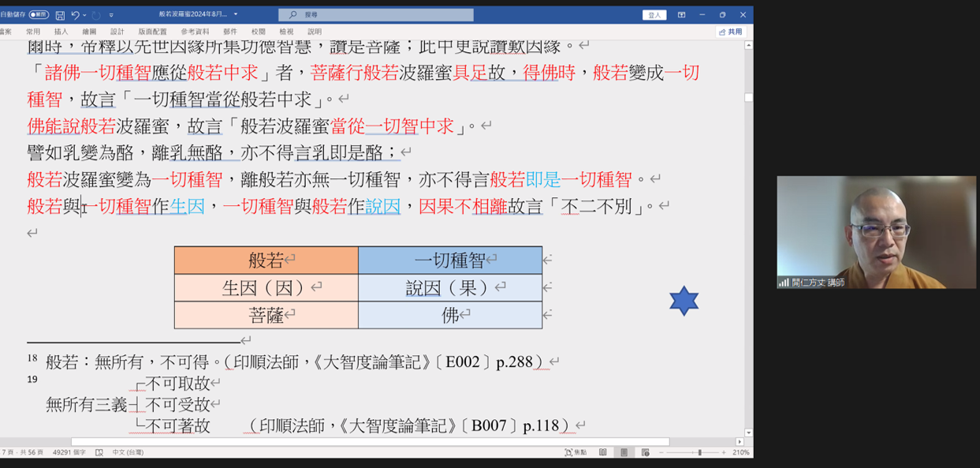
Task: Enable Focus mode (焦點) in status bar
Action: click(576, 452)
